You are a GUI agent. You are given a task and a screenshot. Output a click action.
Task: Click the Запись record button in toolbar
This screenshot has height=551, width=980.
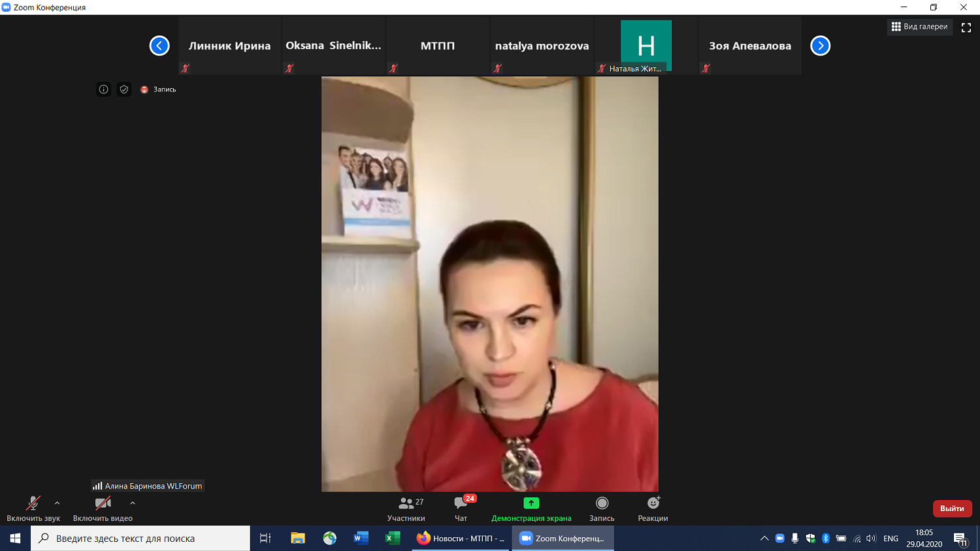point(602,509)
